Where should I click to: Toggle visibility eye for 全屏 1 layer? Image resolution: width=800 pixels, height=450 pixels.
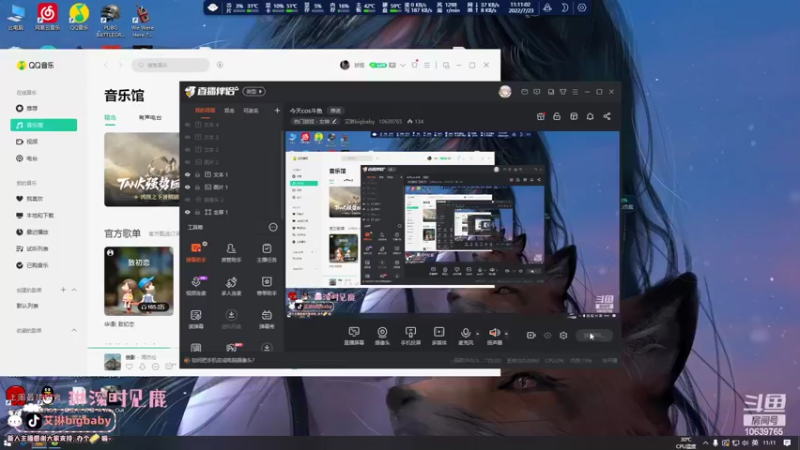point(188,212)
